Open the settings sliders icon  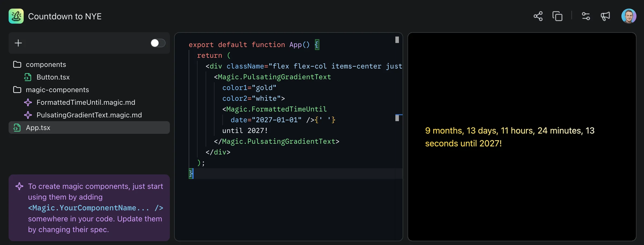586,16
